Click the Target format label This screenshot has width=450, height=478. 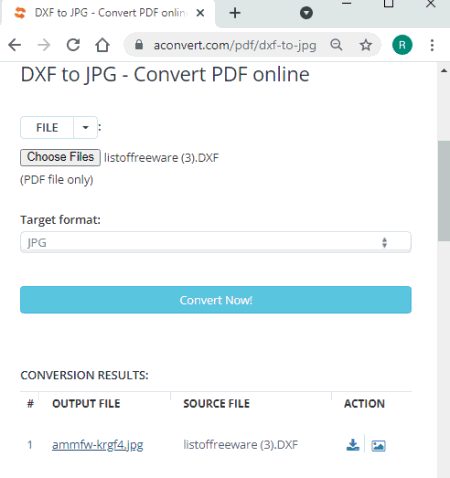[60, 220]
